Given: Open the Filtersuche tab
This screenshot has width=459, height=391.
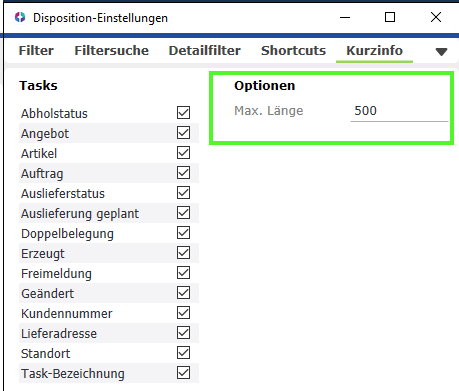Looking at the screenshot, I should [112, 51].
